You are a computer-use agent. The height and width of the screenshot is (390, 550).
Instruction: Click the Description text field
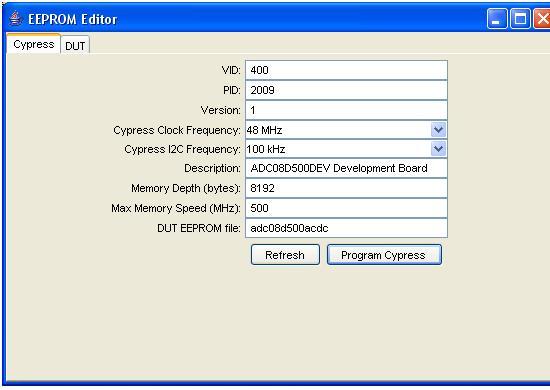[x=346, y=168]
